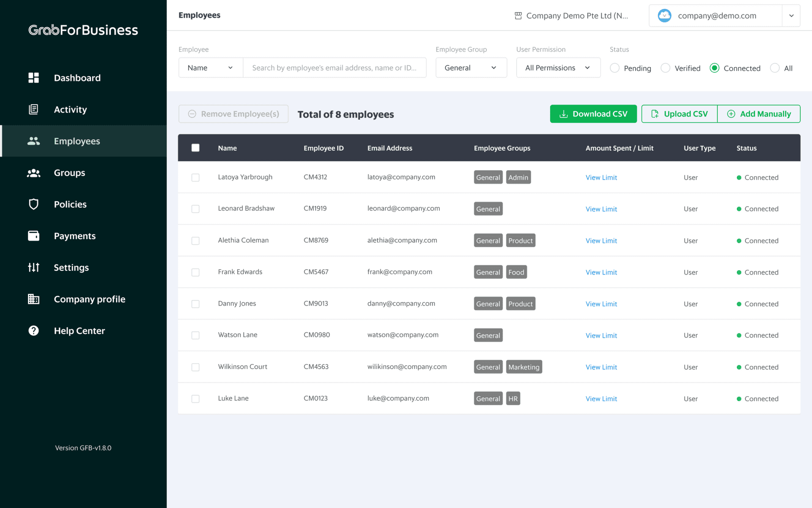This screenshot has height=508, width=812.
Task: Click the Employees sidebar icon
Action: (x=33, y=141)
